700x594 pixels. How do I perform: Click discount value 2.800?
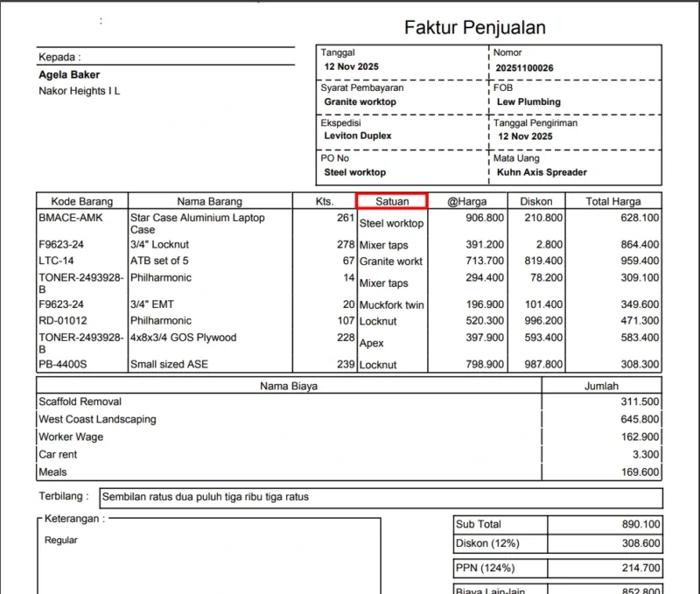[549, 245]
